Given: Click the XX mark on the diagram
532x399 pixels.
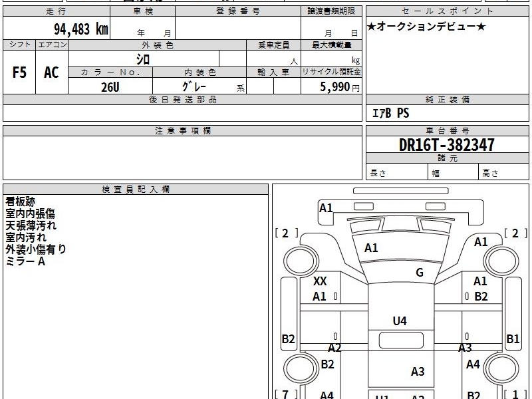Looking at the screenshot, I should [320, 281].
